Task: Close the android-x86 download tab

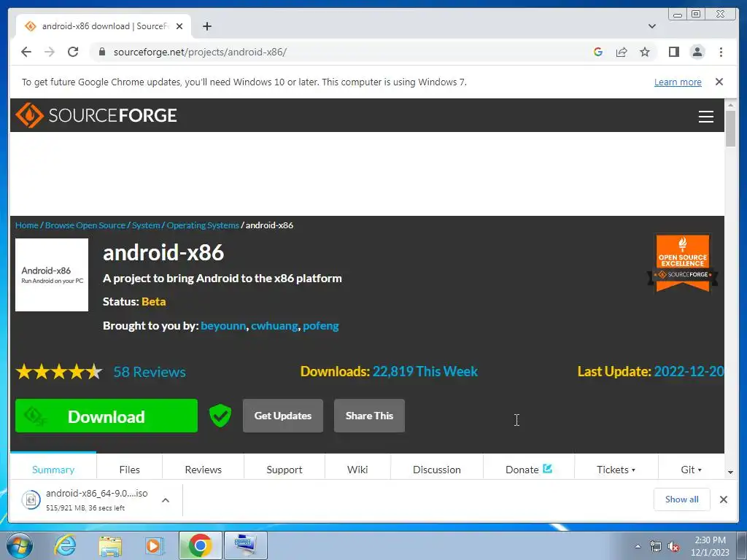Action: (179, 26)
